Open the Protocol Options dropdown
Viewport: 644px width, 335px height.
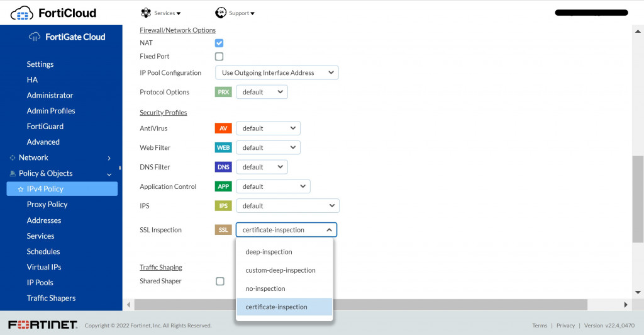click(262, 92)
